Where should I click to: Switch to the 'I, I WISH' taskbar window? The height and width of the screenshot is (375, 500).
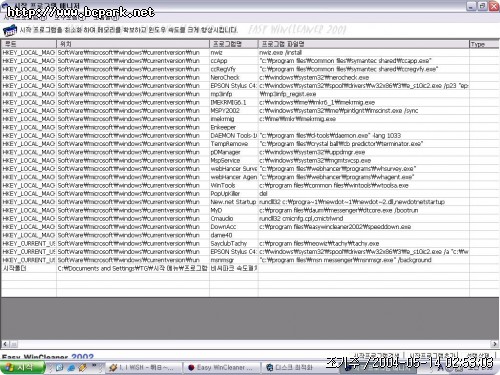(143, 367)
